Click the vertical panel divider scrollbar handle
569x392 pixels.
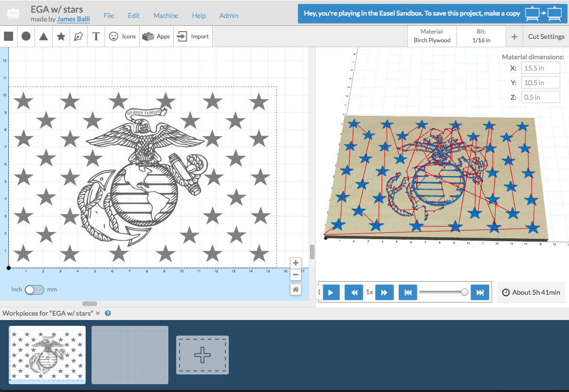312,252
